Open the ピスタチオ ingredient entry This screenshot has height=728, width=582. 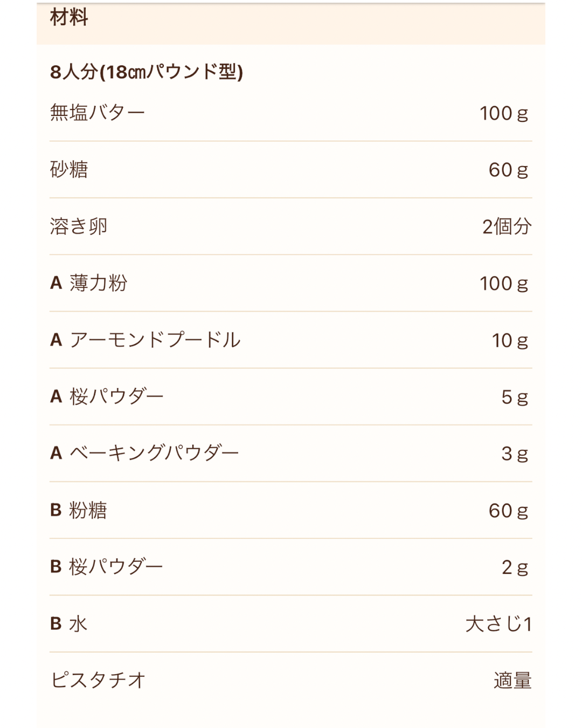point(291,681)
